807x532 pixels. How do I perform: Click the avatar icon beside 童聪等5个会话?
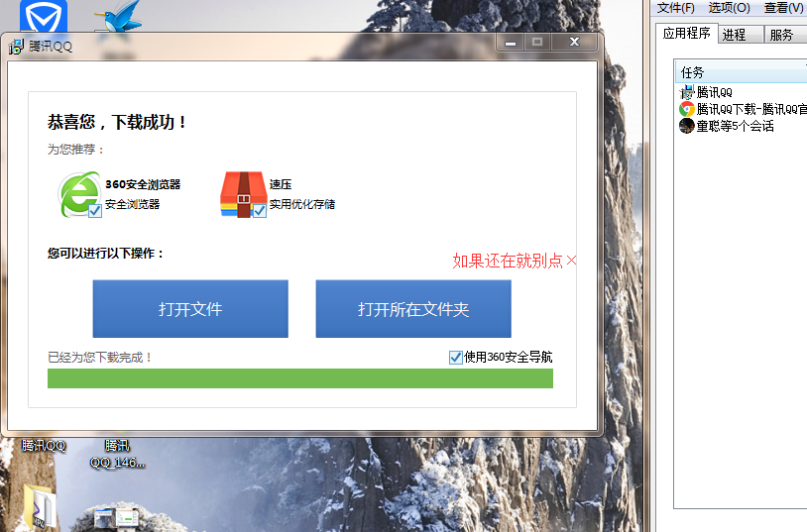(x=687, y=126)
